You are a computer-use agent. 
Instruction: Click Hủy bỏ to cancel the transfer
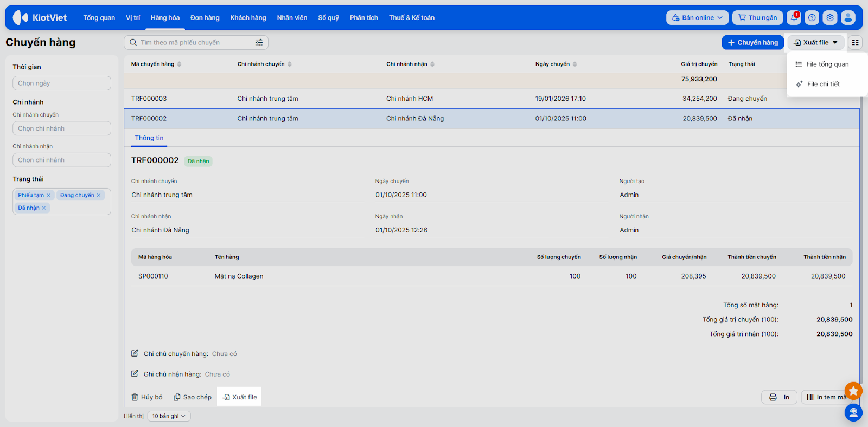(x=147, y=397)
